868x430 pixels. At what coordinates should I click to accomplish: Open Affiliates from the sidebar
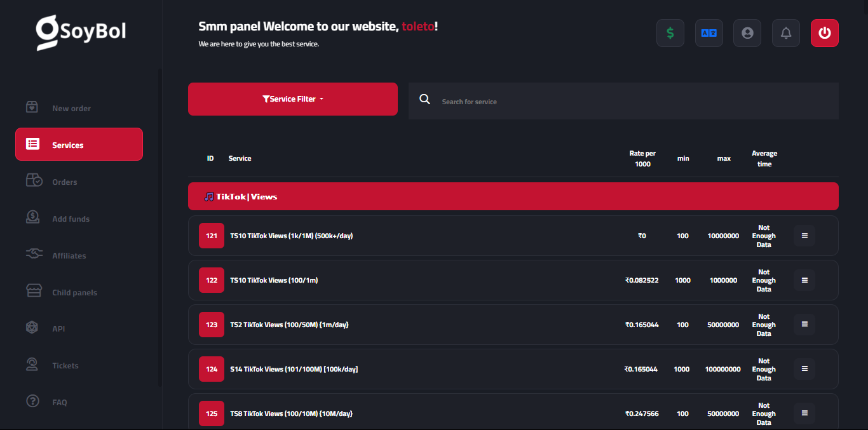pyautogui.click(x=69, y=256)
